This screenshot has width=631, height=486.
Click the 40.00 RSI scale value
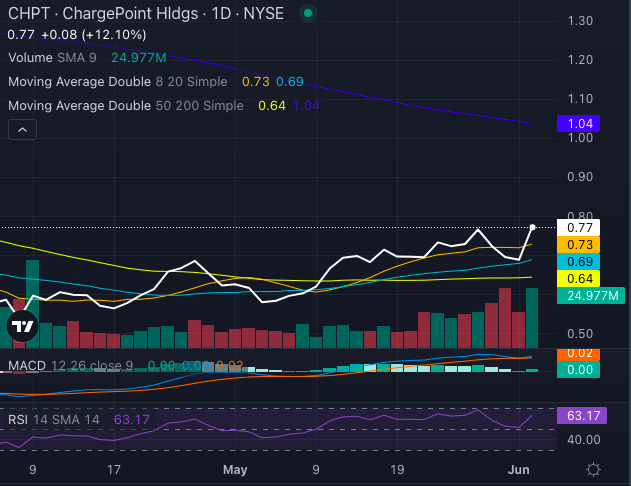pos(584,440)
